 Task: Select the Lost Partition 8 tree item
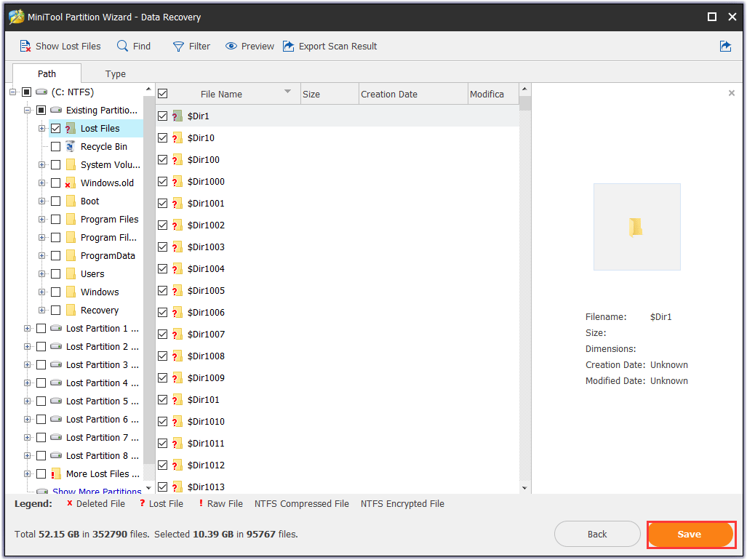pyautogui.click(x=103, y=455)
